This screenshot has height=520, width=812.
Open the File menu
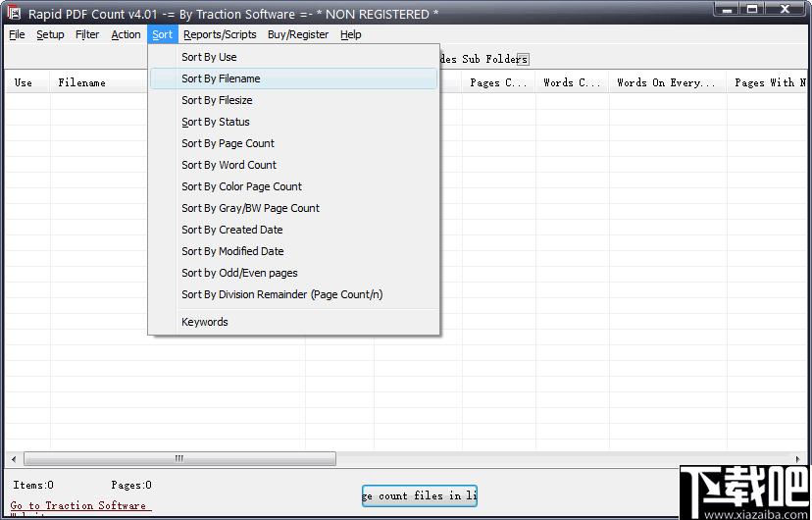click(x=17, y=34)
